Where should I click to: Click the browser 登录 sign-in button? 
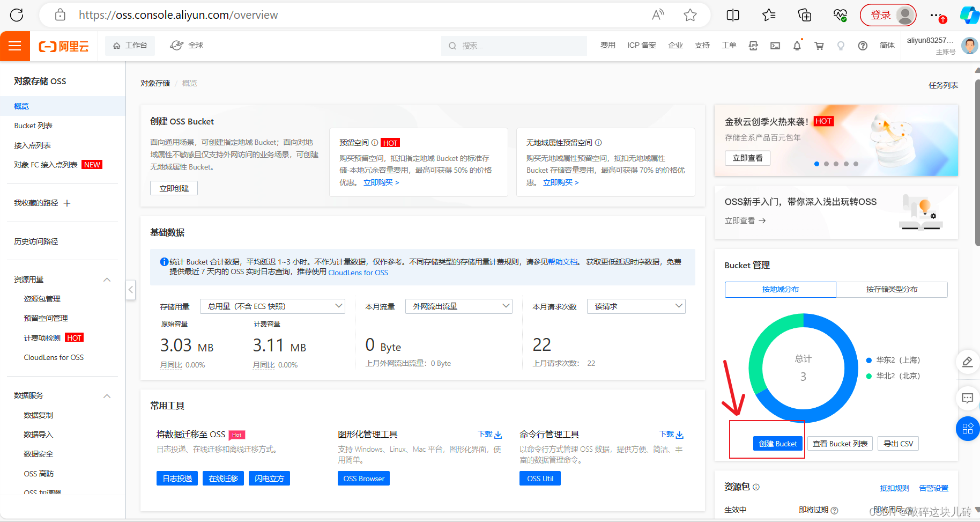coord(888,15)
